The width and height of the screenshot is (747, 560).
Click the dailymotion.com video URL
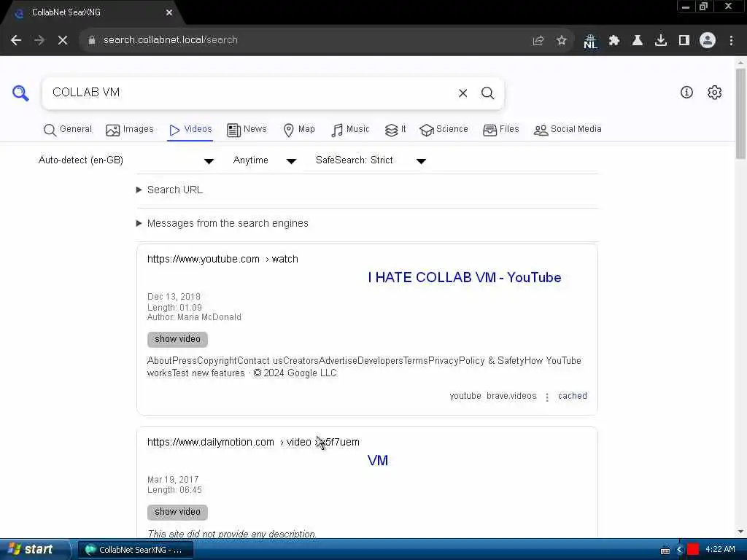(x=253, y=442)
